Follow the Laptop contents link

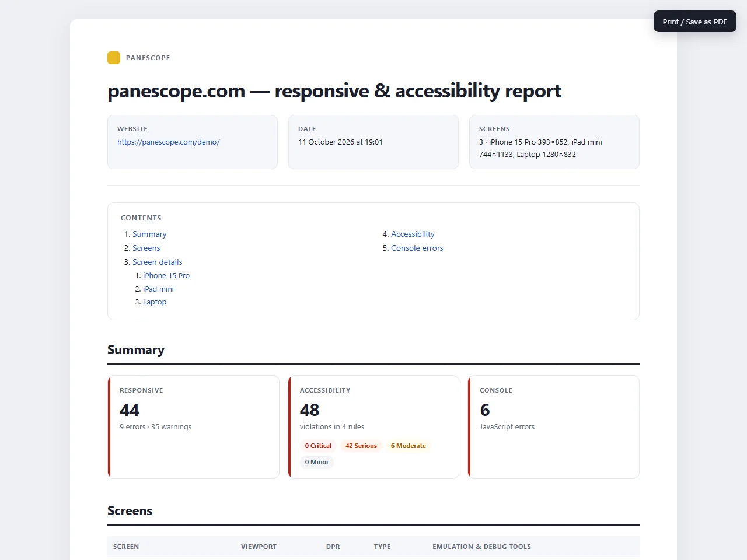click(155, 302)
